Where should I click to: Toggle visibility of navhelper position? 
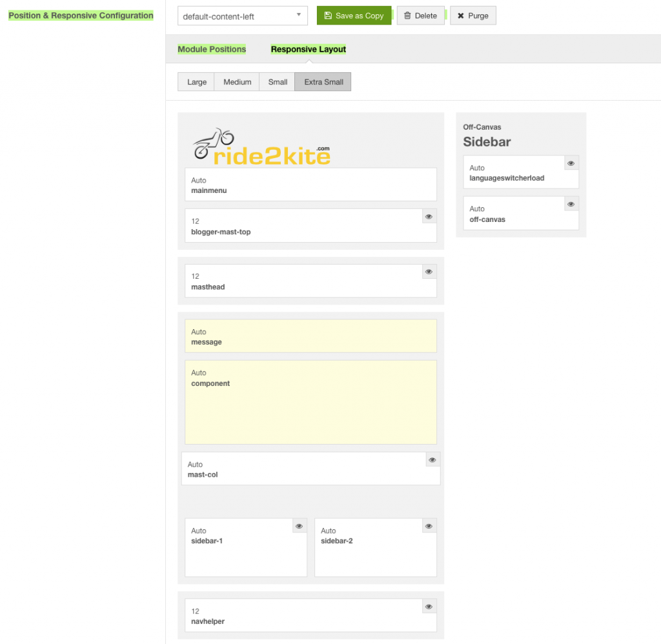pyautogui.click(x=429, y=607)
